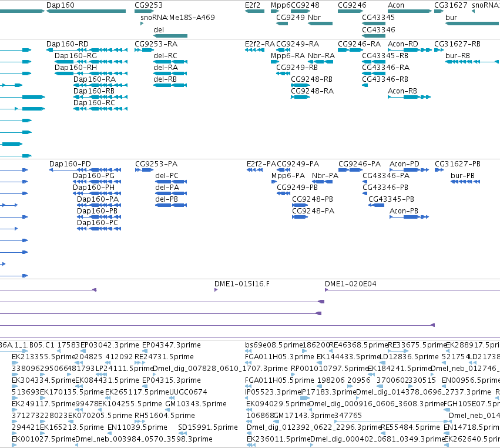This screenshot has height=448, width=500.
Task: Click EST RE55484.5prime label
Action: [x=410, y=427]
